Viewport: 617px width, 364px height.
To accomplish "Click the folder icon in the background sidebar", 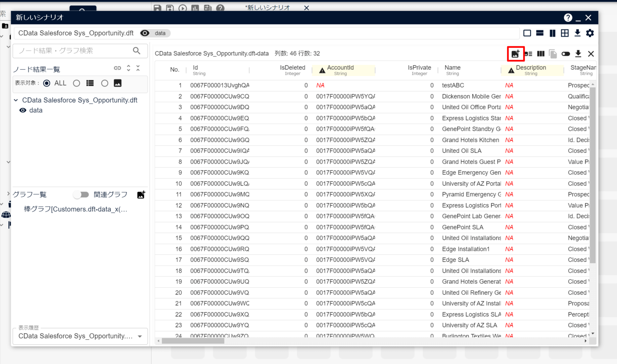I will coord(5,26).
